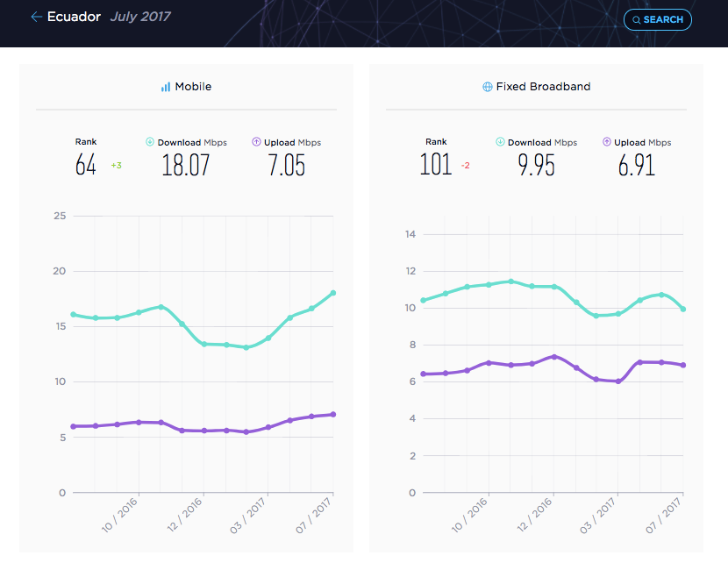Click Fixed Broadband download value 9.95
Image resolution: width=728 pixels, height=570 pixels.
pos(536,165)
